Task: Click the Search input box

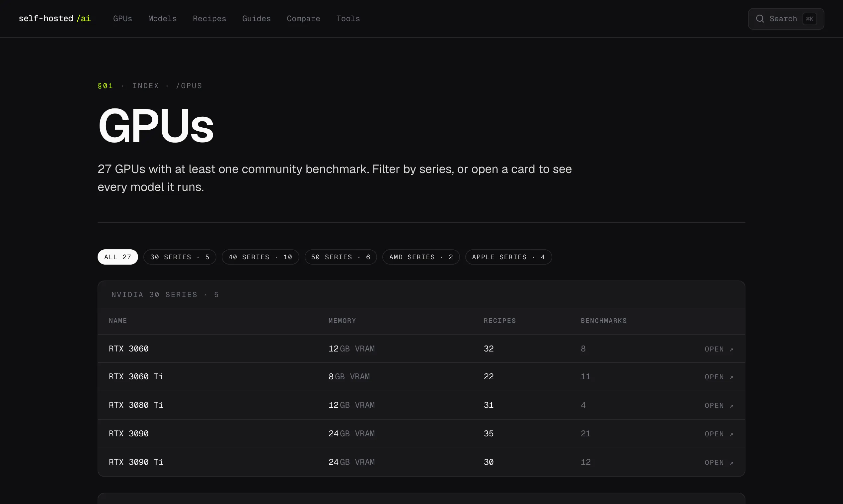Action: [x=786, y=19]
